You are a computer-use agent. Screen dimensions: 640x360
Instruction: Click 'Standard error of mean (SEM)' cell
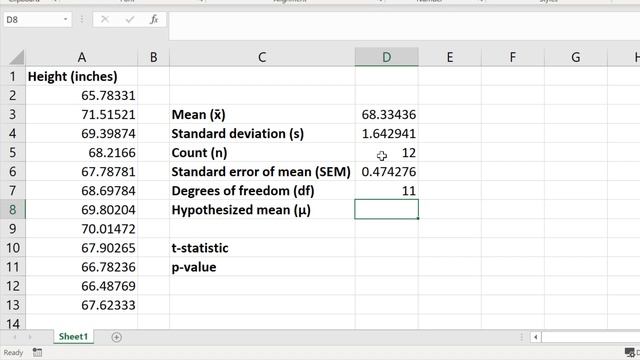[x=262, y=171]
